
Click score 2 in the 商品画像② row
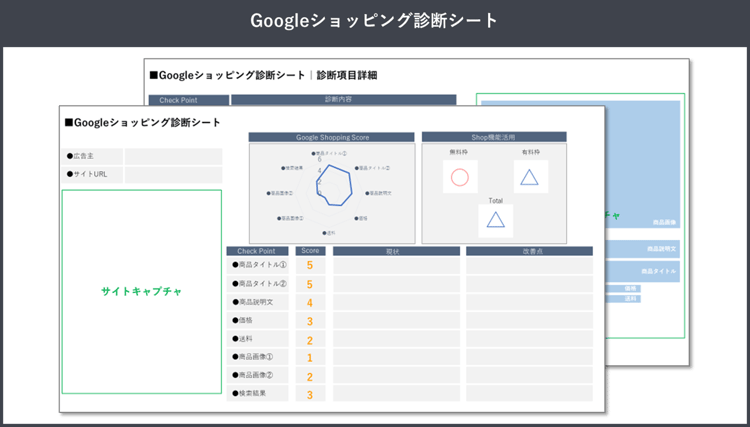pyautogui.click(x=310, y=376)
